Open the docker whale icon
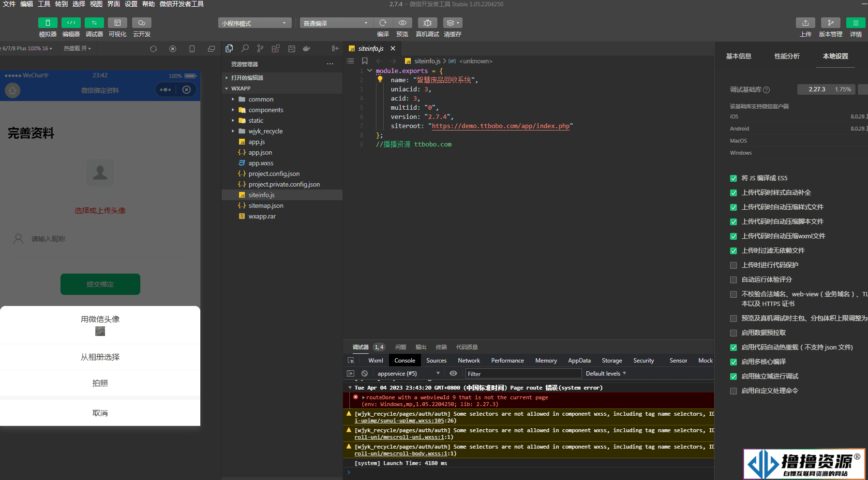 point(306,48)
